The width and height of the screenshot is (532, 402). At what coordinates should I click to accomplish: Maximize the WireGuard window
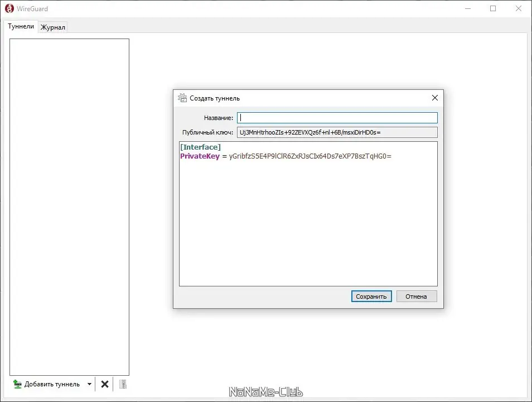point(493,8)
